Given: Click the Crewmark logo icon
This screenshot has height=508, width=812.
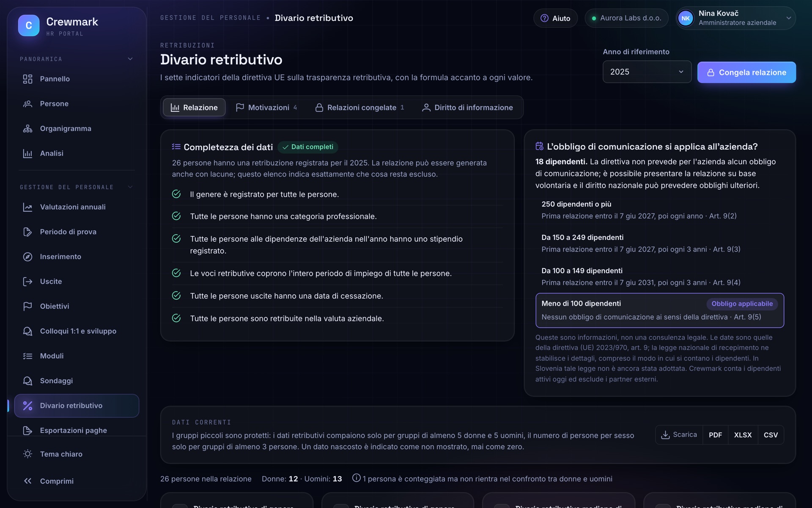Looking at the screenshot, I should [x=29, y=25].
